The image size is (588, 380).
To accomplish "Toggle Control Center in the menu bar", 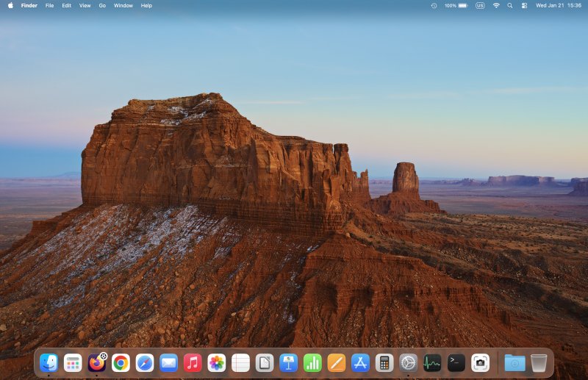I will [524, 5].
